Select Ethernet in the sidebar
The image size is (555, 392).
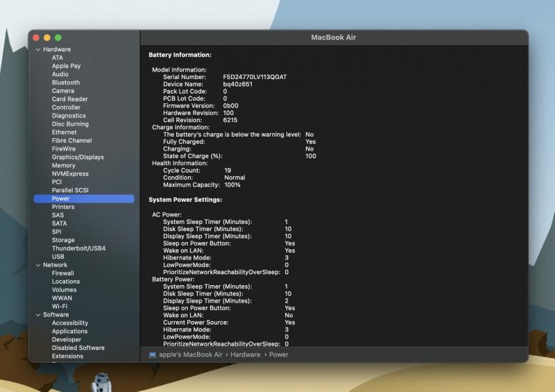point(64,132)
